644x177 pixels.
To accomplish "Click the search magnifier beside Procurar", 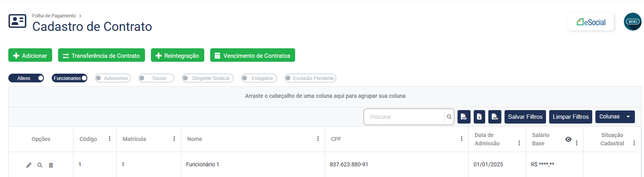I will pos(449,117).
